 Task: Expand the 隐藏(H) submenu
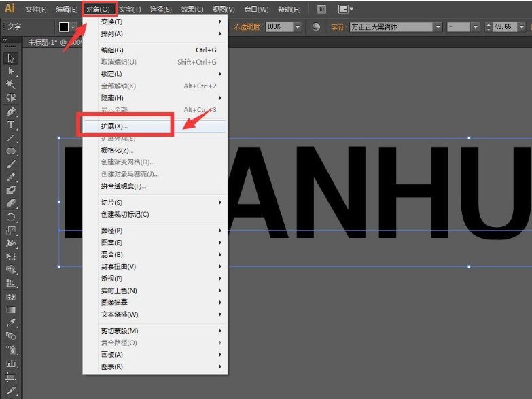(x=155, y=98)
